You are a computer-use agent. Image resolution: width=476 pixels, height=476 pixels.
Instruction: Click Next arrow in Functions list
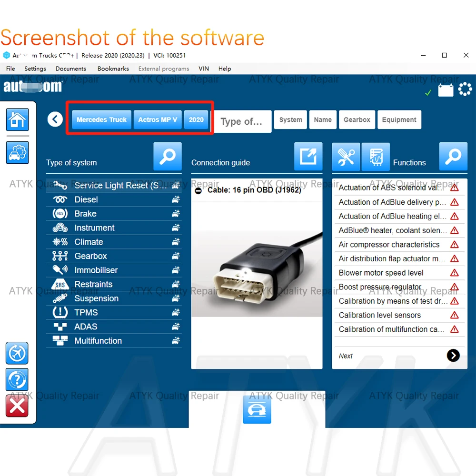[x=453, y=356]
